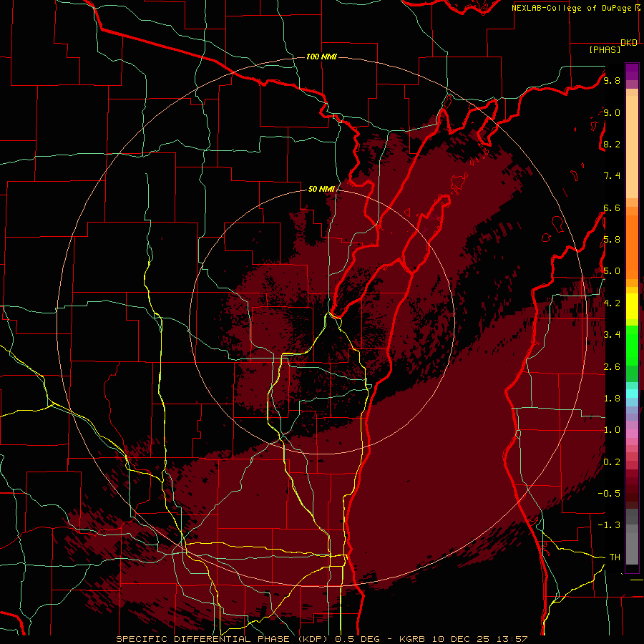This screenshot has height=644, width=644.
Task: Click the 6.6 value on the color scale
Action: tap(612, 208)
